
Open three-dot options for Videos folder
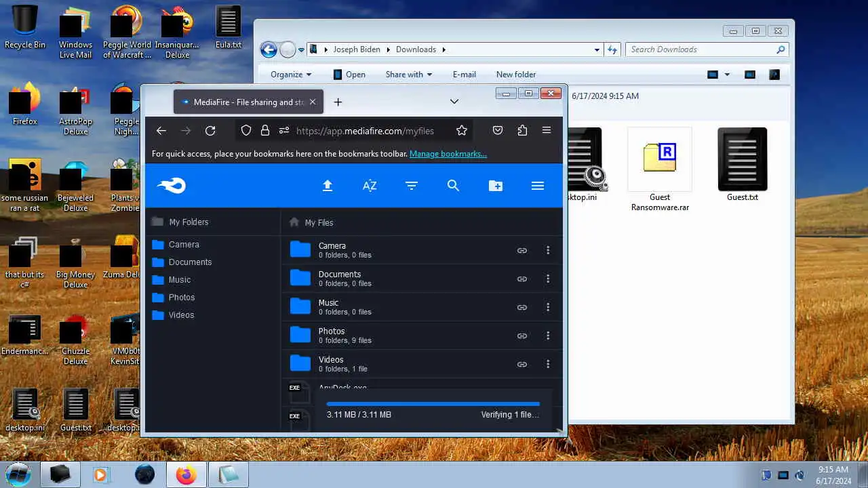click(x=548, y=364)
